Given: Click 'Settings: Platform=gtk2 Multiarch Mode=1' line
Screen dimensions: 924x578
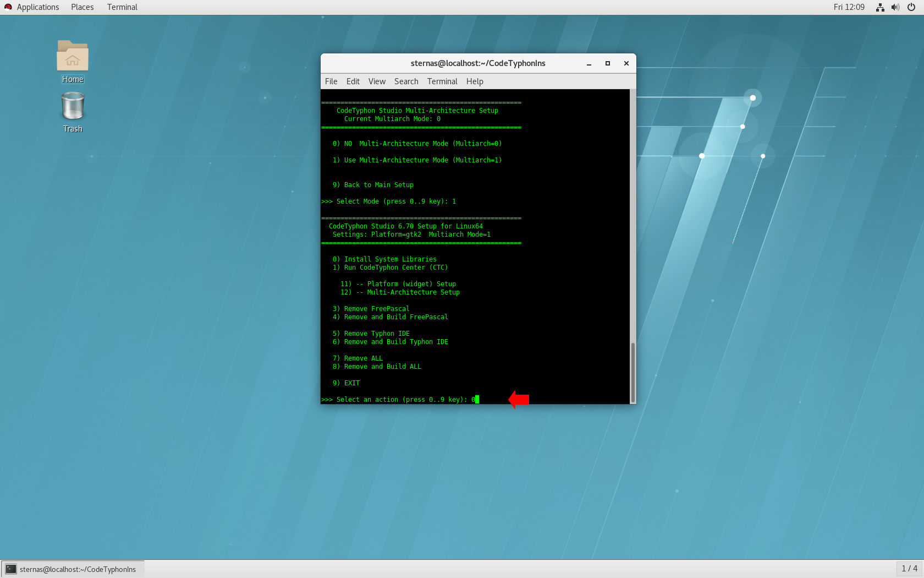Looking at the screenshot, I should point(411,235).
